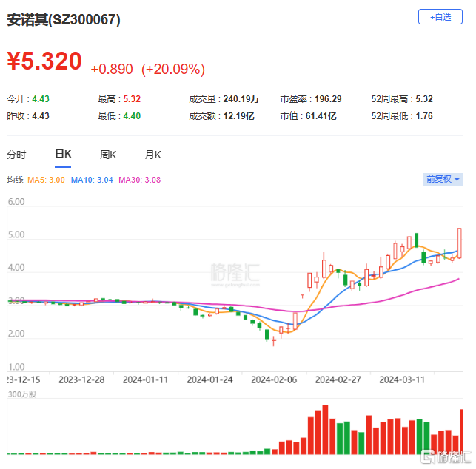Click the 2024-02-06 date axis label
The width and height of the screenshot is (476, 469).
point(274,379)
